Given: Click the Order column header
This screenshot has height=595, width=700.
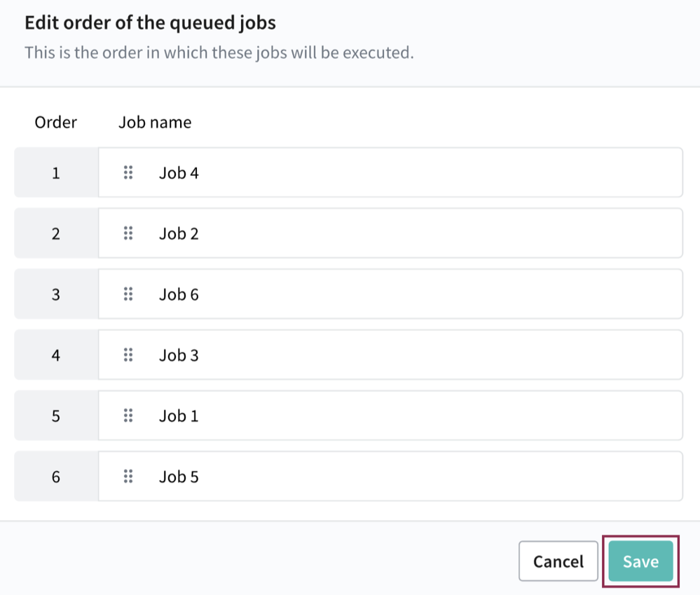Looking at the screenshot, I should coord(55,122).
